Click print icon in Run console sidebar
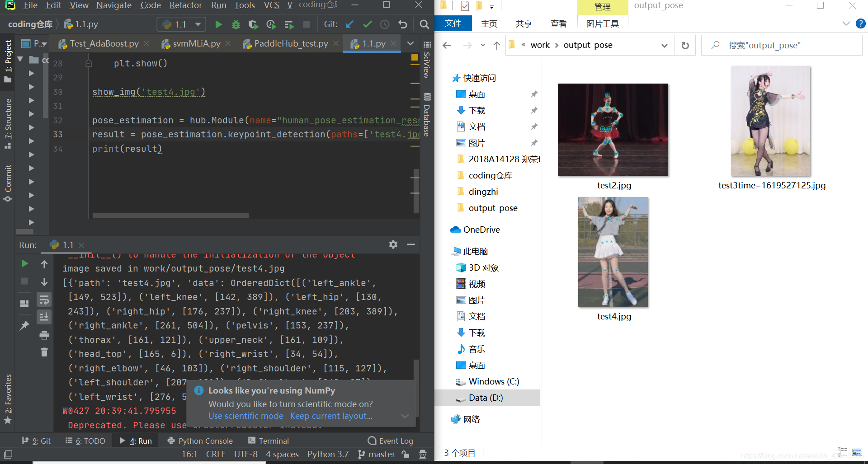The width and height of the screenshot is (868, 464). click(44, 335)
